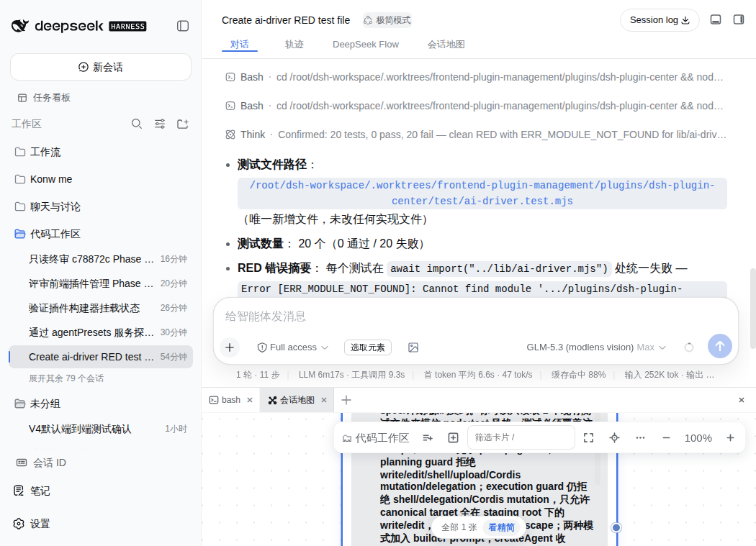Open session 评审前端插件管理 Phase
Image resolution: width=756 pixels, height=546 pixels.
tap(101, 283)
